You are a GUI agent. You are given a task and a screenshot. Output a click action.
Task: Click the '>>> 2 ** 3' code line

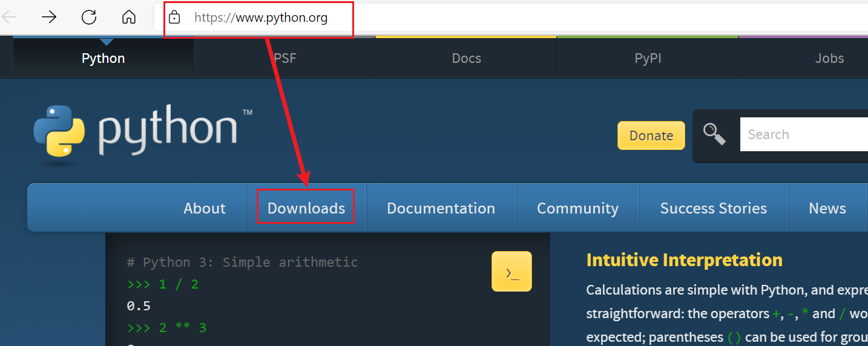point(166,328)
